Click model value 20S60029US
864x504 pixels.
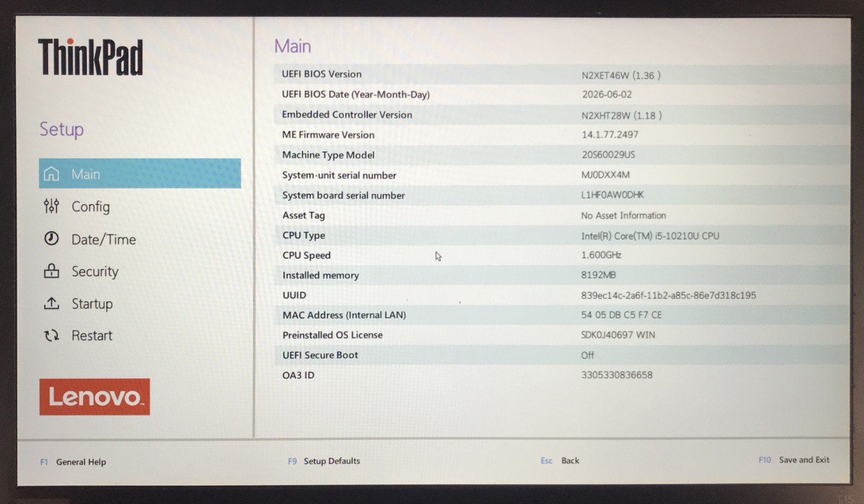click(x=608, y=155)
